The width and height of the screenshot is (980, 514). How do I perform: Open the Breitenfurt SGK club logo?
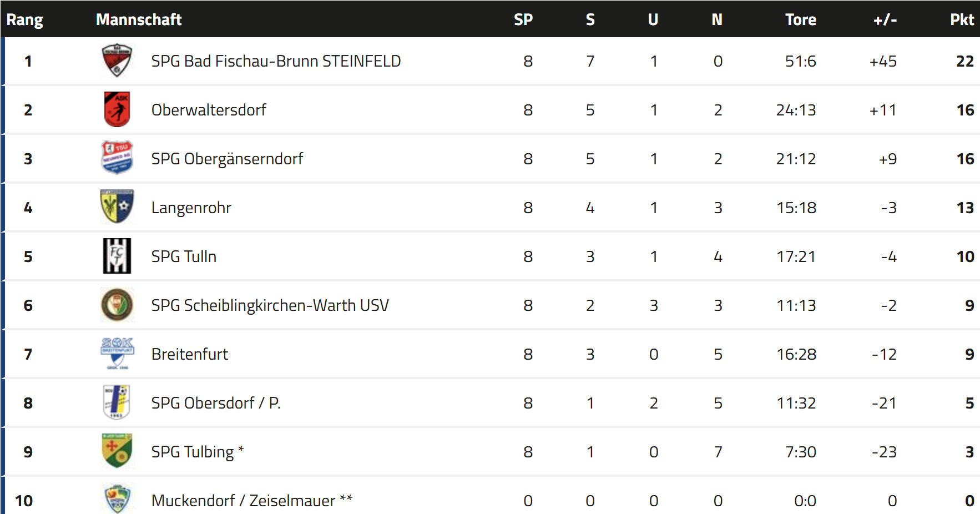117,353
